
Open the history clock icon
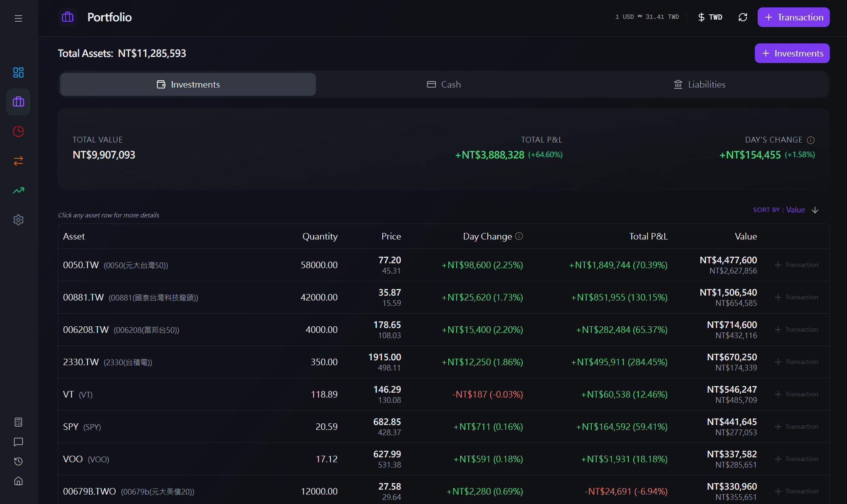click(x=18, y=461)
